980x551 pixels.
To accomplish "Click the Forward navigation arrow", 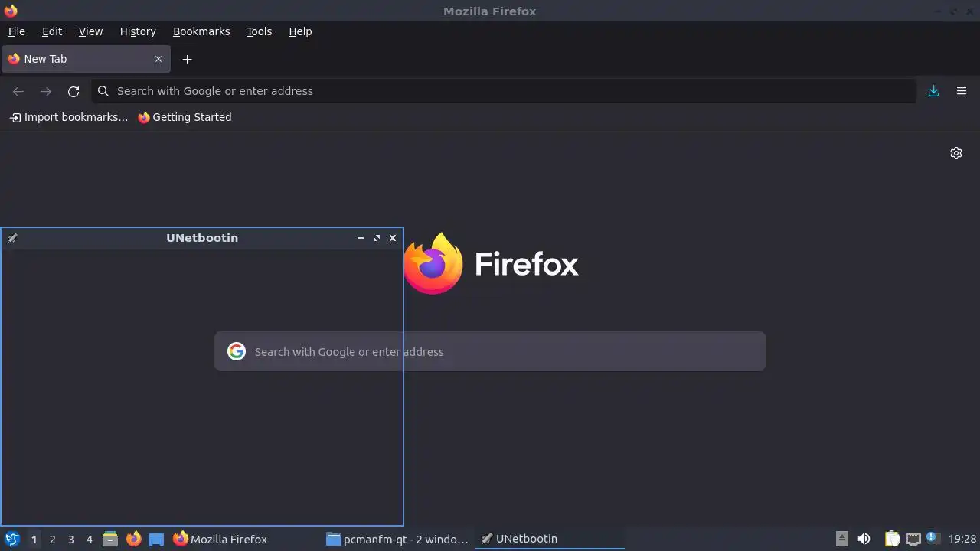I will [x=46, y=91].
